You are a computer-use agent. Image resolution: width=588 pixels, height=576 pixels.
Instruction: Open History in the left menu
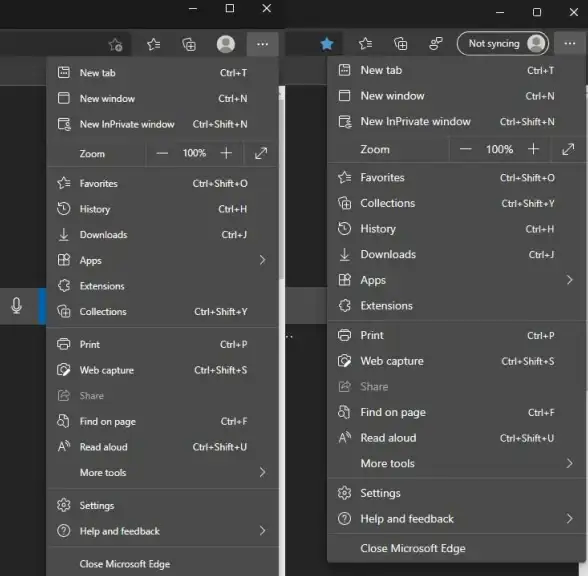tap(162, 209)
